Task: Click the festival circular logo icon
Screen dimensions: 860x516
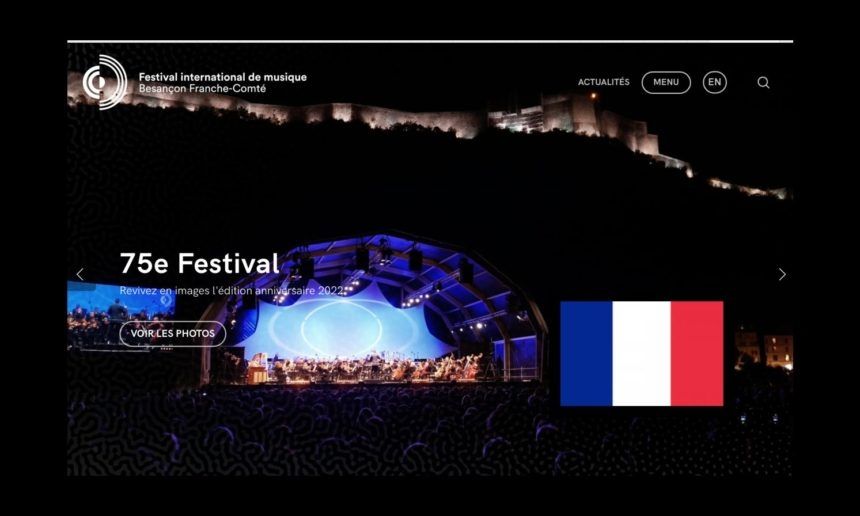Action: pyautogui.click(x=105, y=82)
